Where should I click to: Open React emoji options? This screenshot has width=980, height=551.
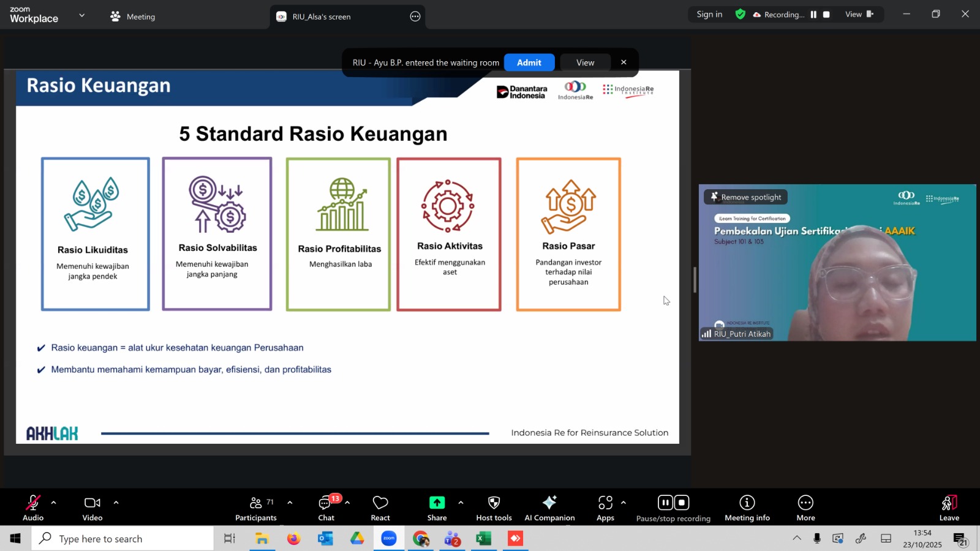coord(380,508)
